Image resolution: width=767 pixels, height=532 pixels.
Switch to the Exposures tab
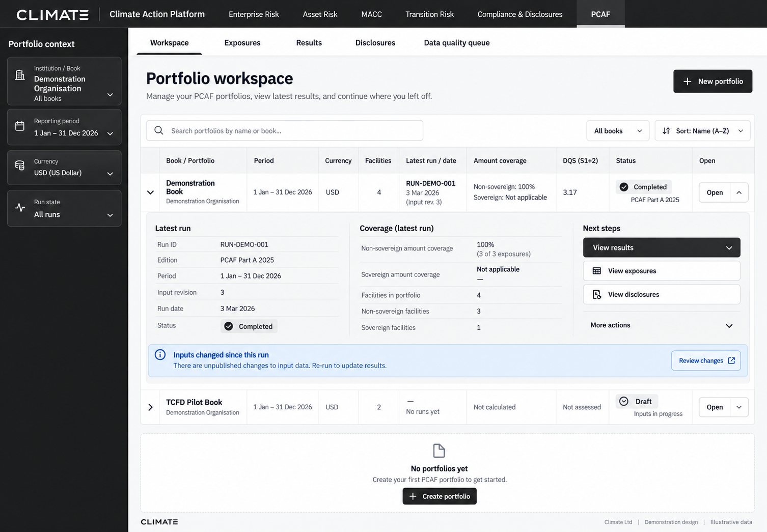[242, 43]
